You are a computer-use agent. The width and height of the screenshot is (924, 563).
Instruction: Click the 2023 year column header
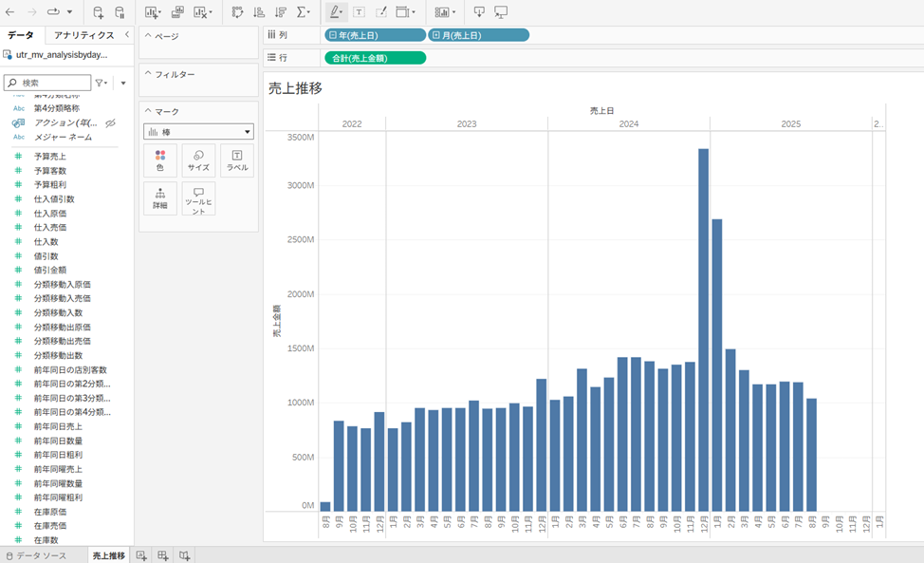click(x=467, y=123)
